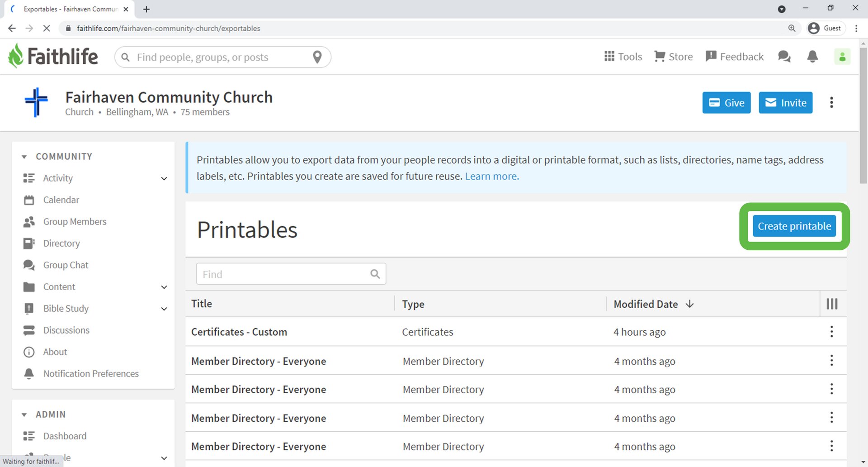Open the Store cart link
This screenshot has width=868, height=467.
(673, 57)
